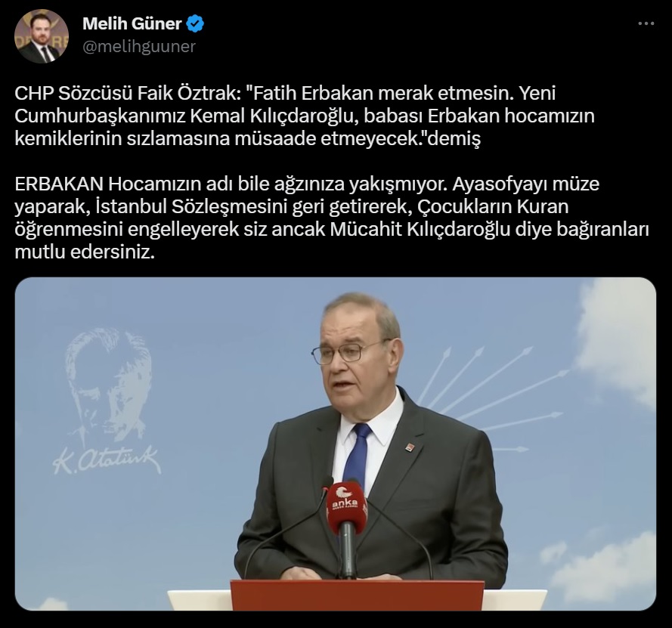Open the three-dot more options menu

tap(646, 23)
